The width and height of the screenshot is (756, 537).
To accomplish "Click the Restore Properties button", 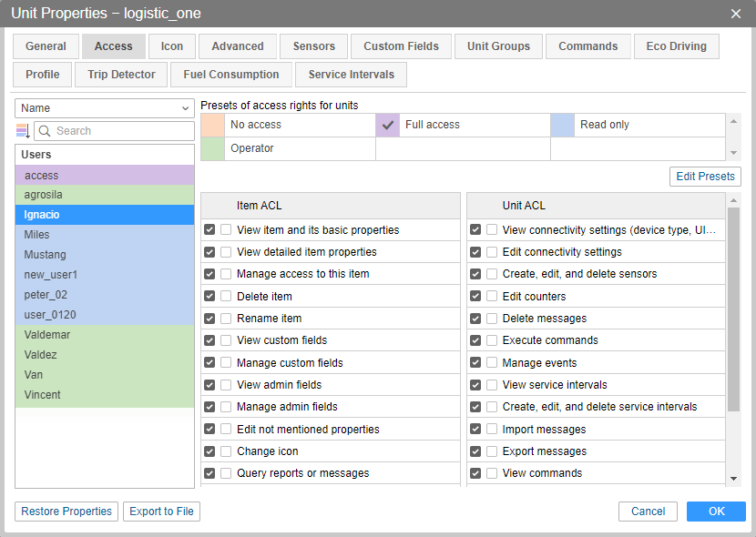I will coord(66,512).
